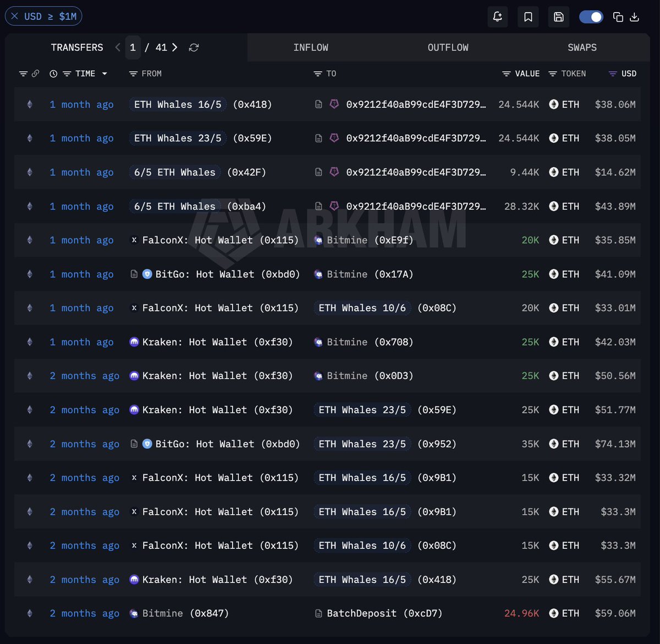
Task: Click the BitGo shield icon in the $41.09M row
Action: coord(147,274)
